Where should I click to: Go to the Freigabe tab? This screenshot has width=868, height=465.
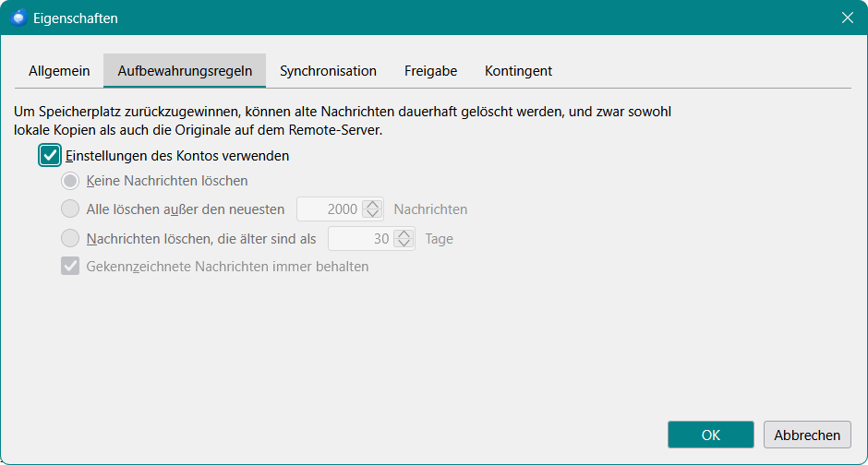[430, 71]
